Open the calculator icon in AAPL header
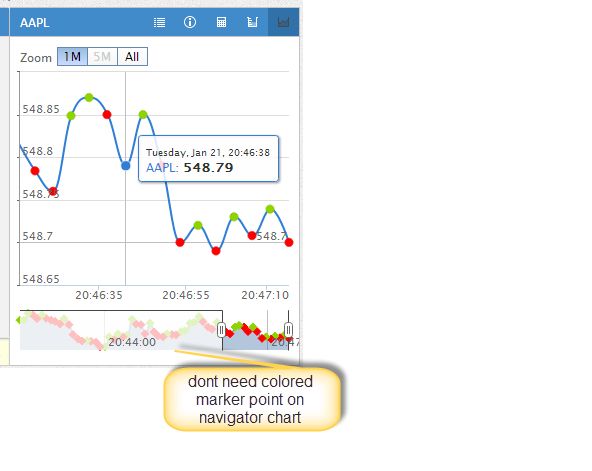The image size is (592, 471). click(x=221, y=23)
